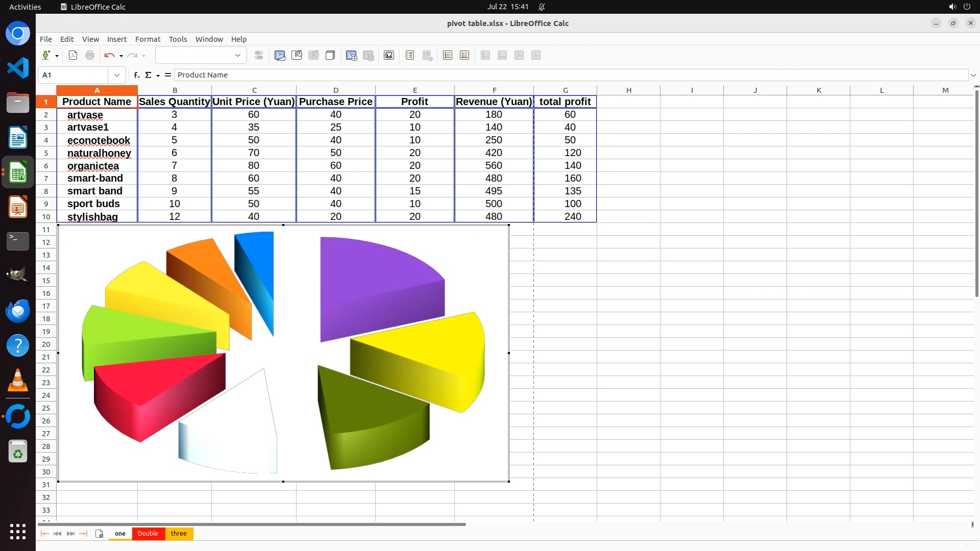Open the 3D View settings icon
The image size is (980, 551).
[x=330, y=56]
